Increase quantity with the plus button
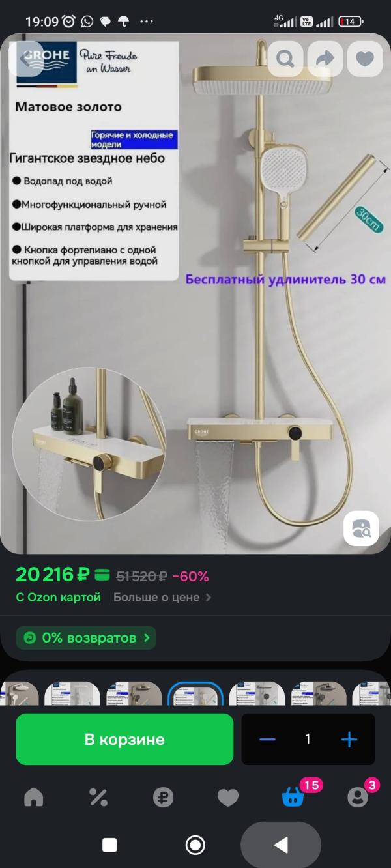Screen dimensions: 391x868 [349, 739]
